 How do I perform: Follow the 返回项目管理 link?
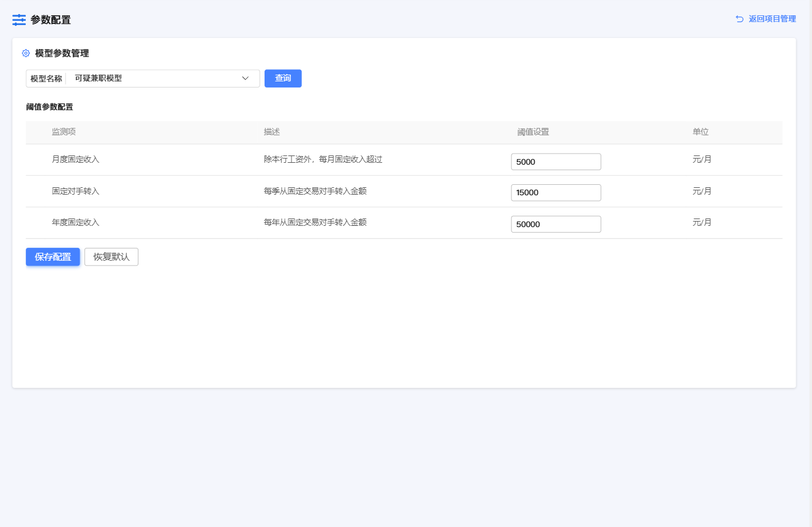point(772,19)
